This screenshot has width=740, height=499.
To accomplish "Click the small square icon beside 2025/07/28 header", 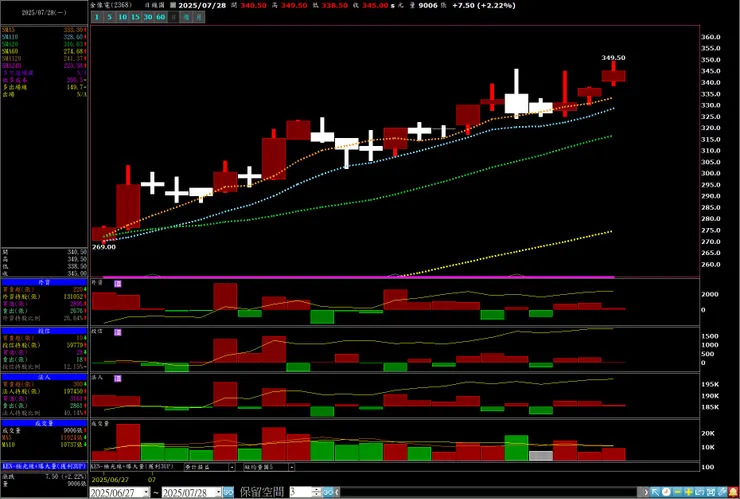I will coord(173,5).
